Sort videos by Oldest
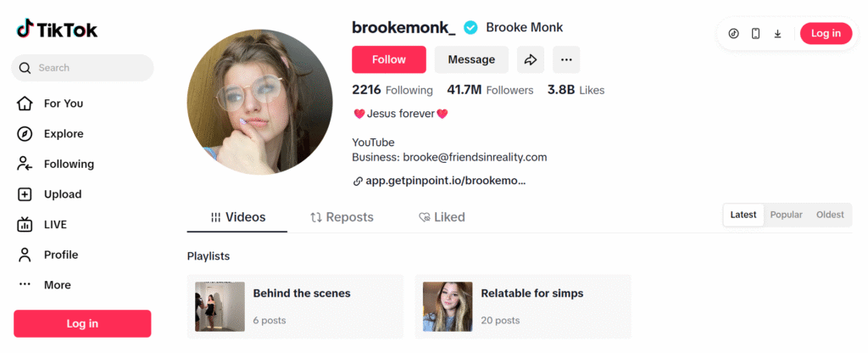This screenshot has width=868, height=353. coord(830,215)
